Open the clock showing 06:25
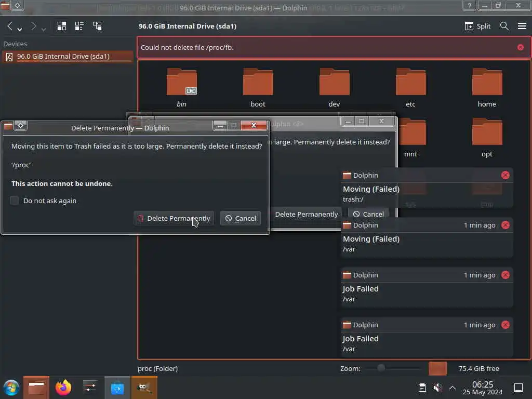 tap(483, 388)
